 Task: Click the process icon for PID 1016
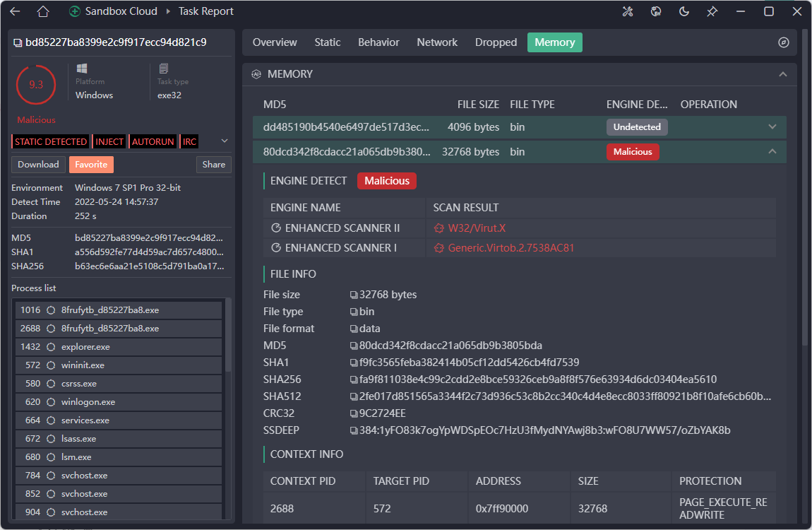point(51,310)
